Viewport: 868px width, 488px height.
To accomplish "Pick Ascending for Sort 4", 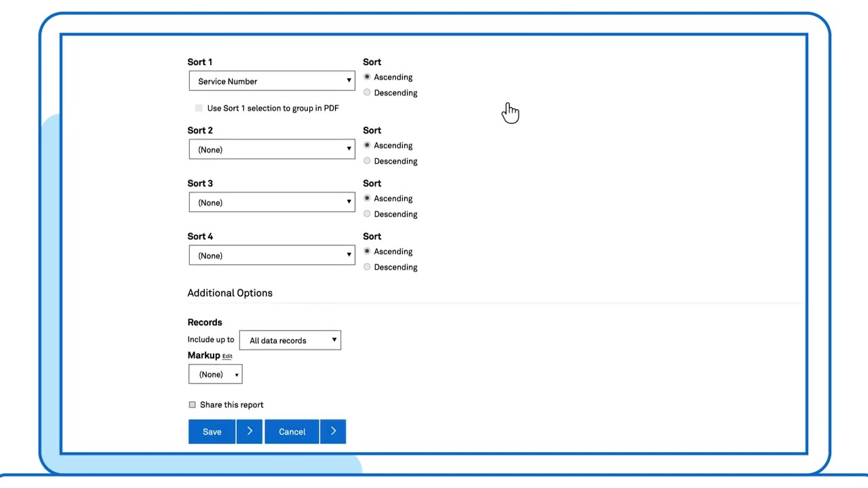I will 367,251.
